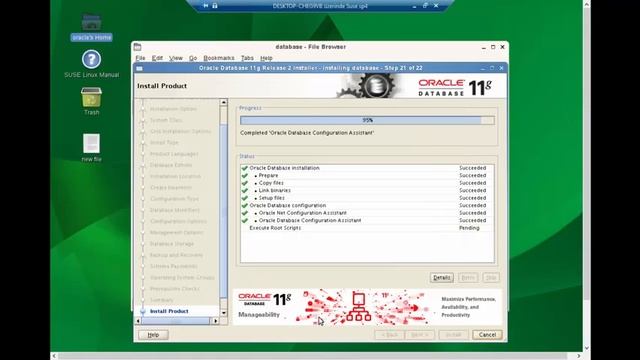The height and width of the screenshot is (360, 640).
Task: Click the 'Pending' status value
Action: 469,228
